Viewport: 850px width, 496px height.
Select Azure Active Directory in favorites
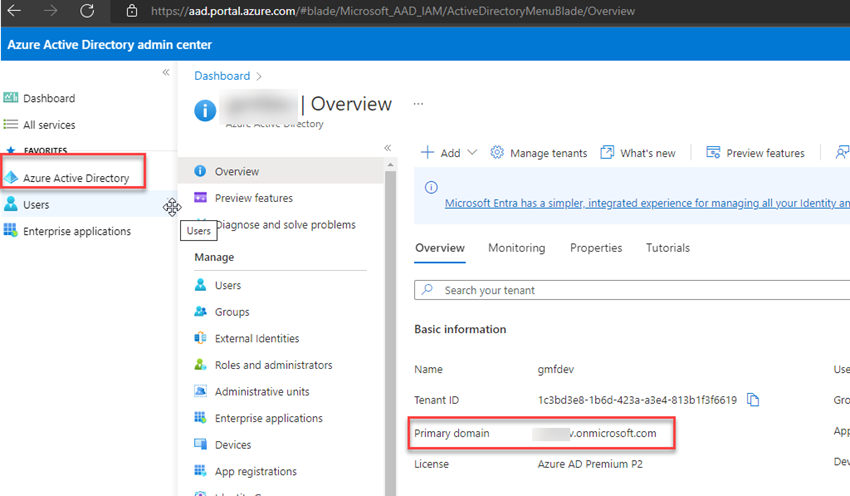(x=76, y=178)
